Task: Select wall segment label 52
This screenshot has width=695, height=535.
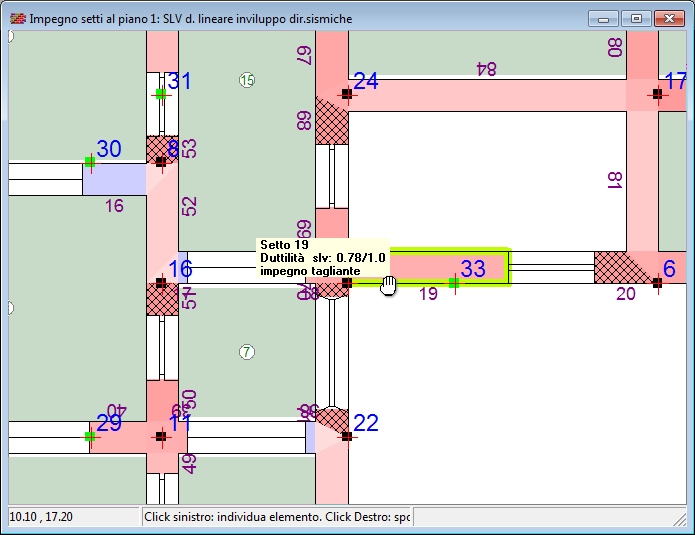Action: tap(189, 207)
